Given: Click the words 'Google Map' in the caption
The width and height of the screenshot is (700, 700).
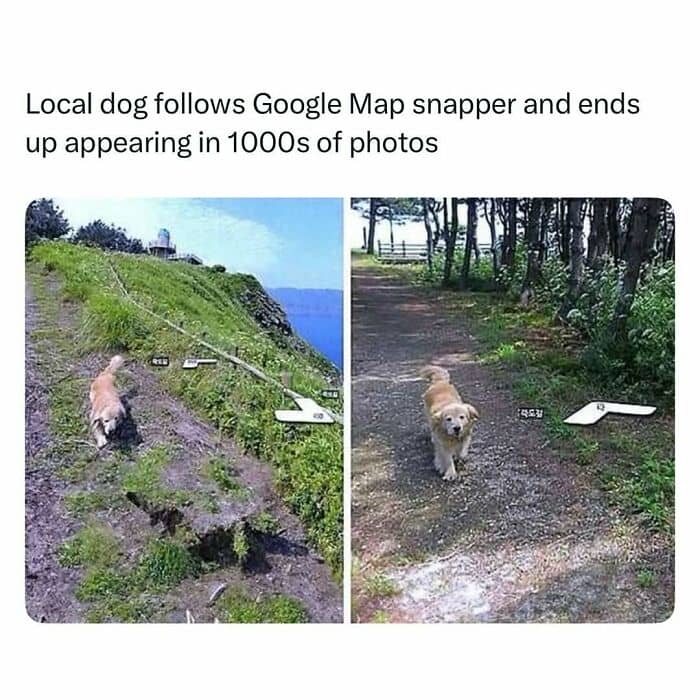Looking at the screenshot, I should pos(329,104).
